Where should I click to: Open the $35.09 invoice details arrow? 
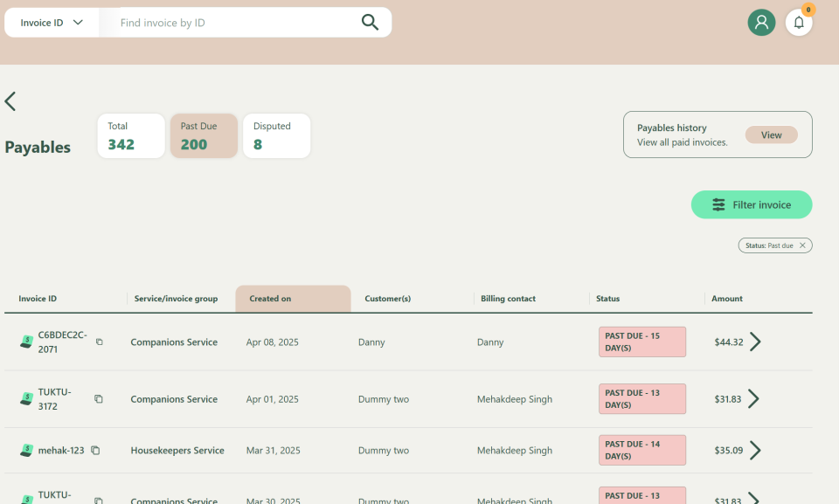tap(755, 451)
